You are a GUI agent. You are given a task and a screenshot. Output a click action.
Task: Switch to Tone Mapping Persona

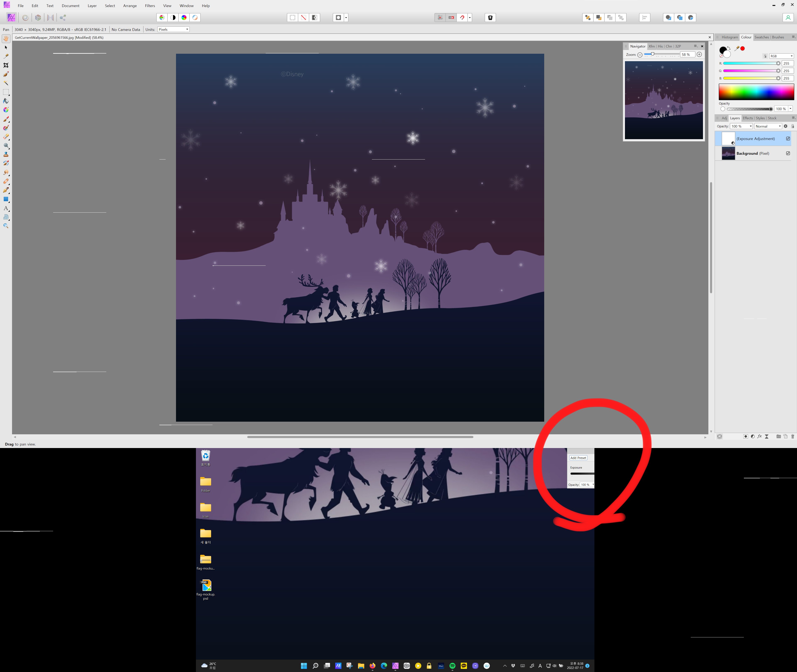pyautogui.click(x=50, y=17)
